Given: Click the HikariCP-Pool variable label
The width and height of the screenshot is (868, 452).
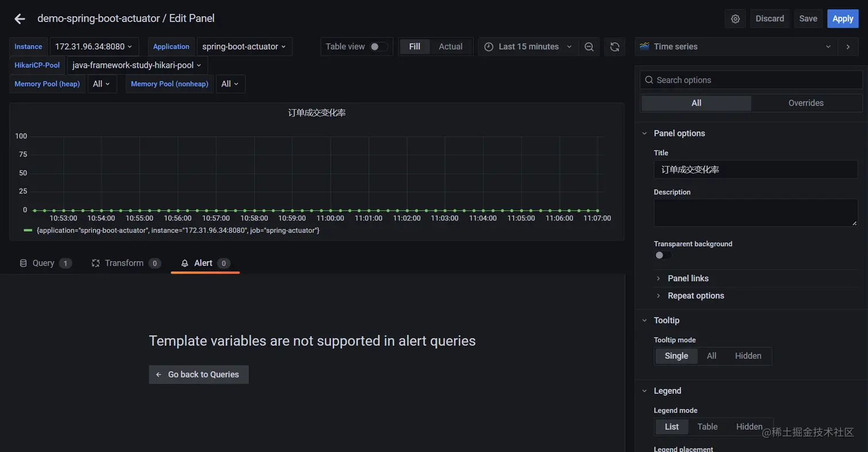Looking at the screenshot, I should tap(37, 65).
